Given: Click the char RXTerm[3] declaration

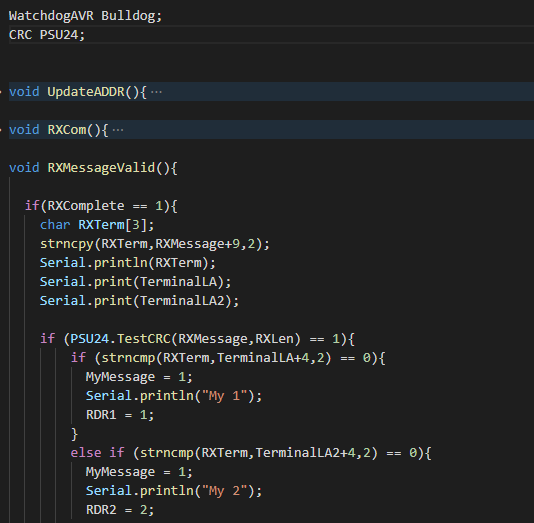Looking at the screenshot, I should click(97, 225).
